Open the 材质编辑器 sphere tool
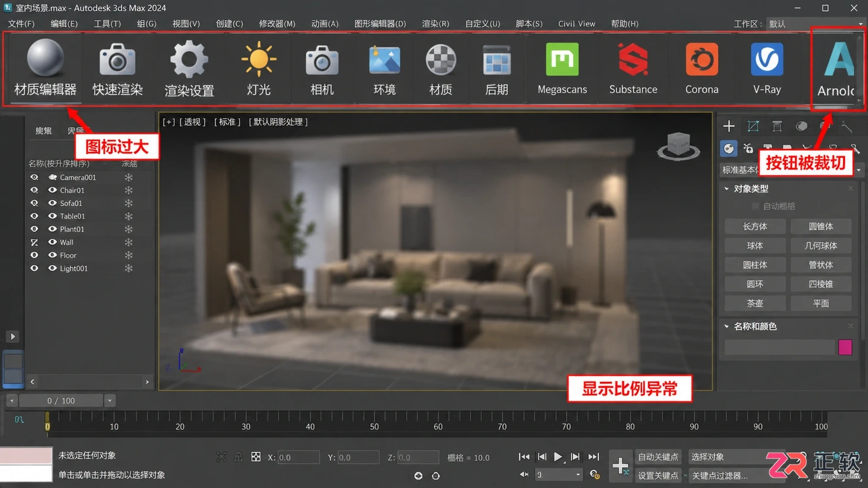Screen dimensions: 868x488 pyautogui.click(x=45, y=67)
